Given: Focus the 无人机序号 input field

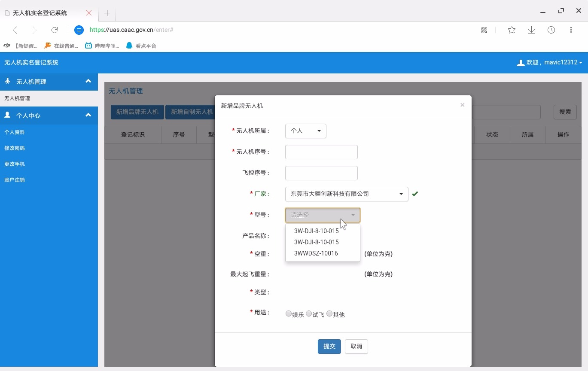Looking at the screenshot, I should coord(321,152).
